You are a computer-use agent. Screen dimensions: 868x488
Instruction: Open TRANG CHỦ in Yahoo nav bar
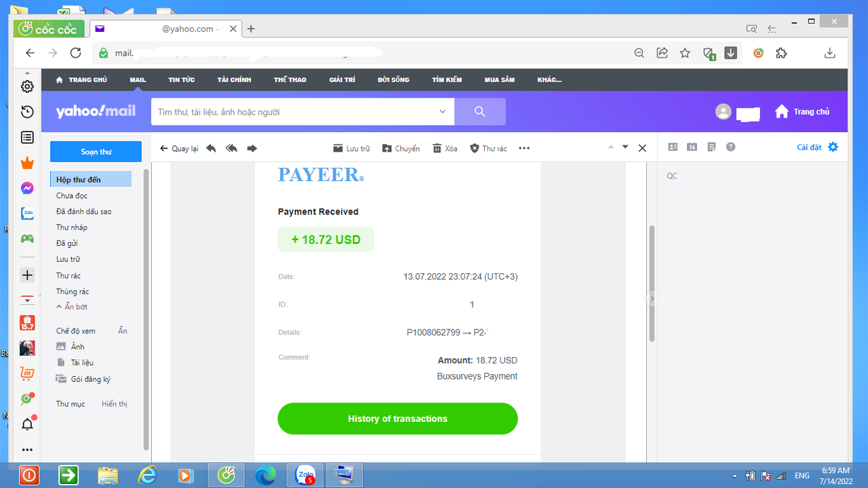pos(82,80)
